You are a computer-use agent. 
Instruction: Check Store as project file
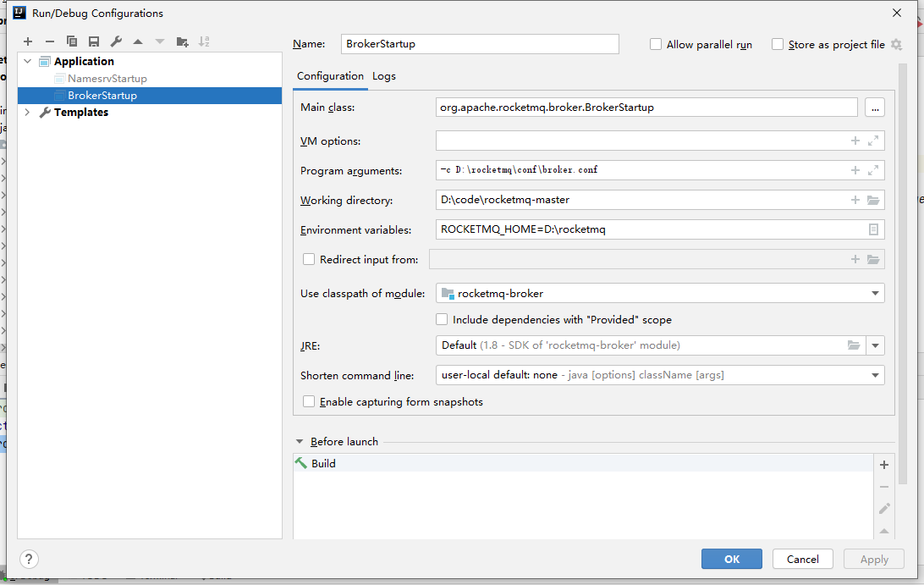(778, 44)
